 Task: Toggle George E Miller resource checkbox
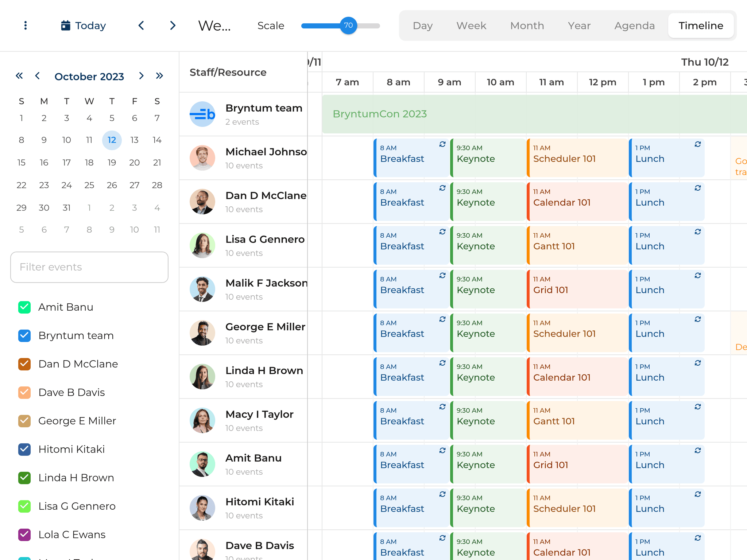click(x=24, y=421)
